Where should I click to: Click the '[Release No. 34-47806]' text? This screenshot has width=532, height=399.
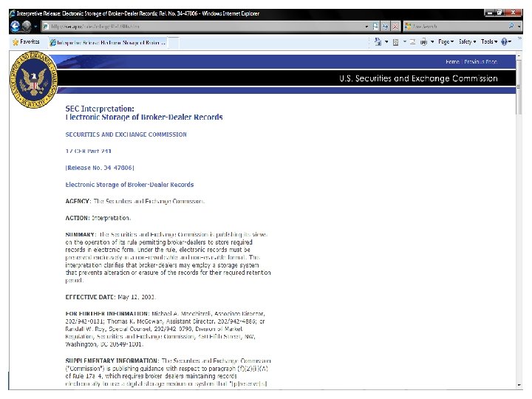(100, 168)
